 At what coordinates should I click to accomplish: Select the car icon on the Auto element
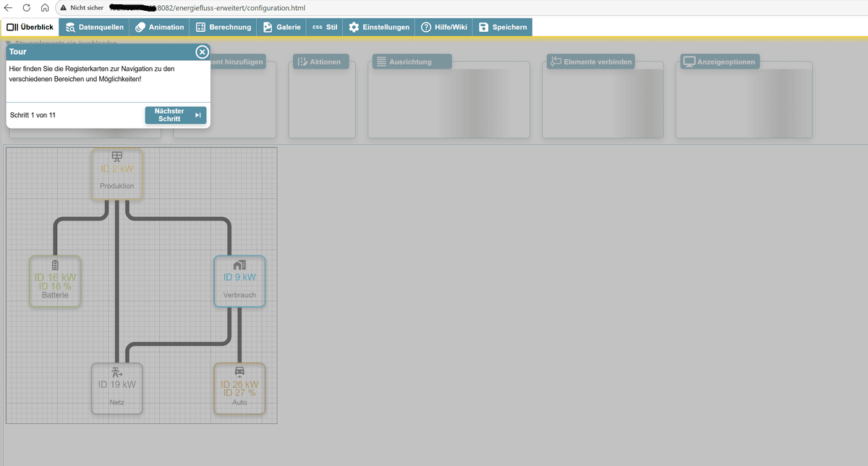tap(239, 370)
